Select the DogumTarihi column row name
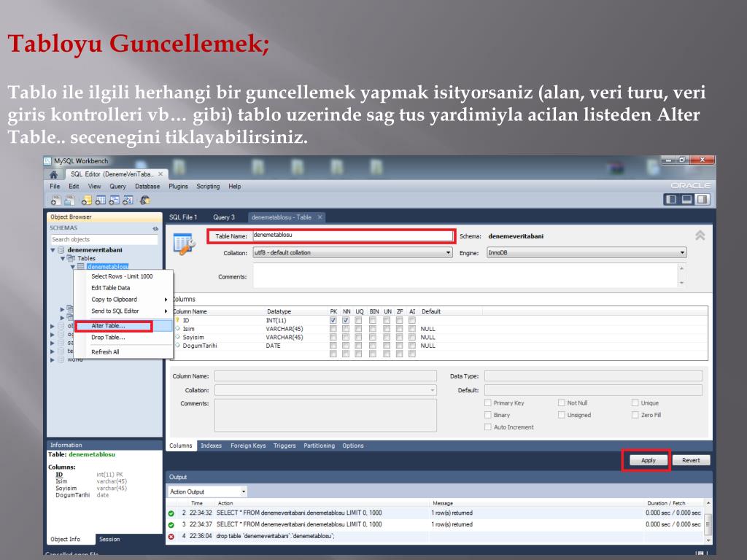747x560 pixels. tap(200, 346)
